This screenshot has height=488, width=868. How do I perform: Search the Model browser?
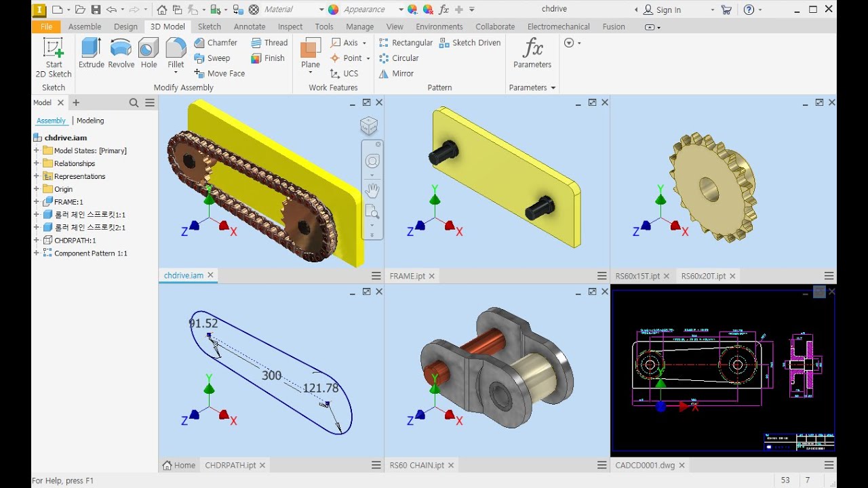point(134,103)
